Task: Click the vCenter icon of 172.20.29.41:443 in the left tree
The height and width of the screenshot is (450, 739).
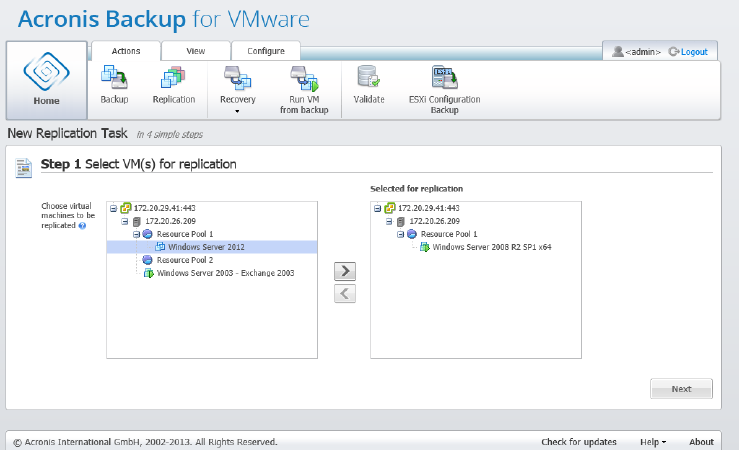Action: (x=125, y=208)
